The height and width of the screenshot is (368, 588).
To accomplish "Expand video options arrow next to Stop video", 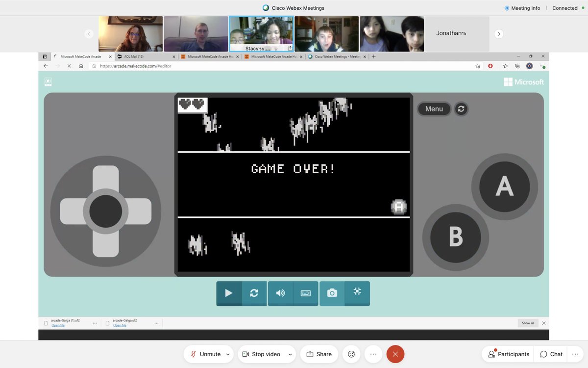I will [x=290, y=354].
